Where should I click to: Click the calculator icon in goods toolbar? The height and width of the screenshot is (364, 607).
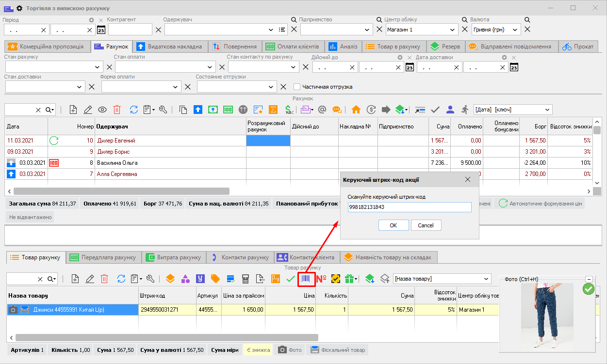coord(246,279)
